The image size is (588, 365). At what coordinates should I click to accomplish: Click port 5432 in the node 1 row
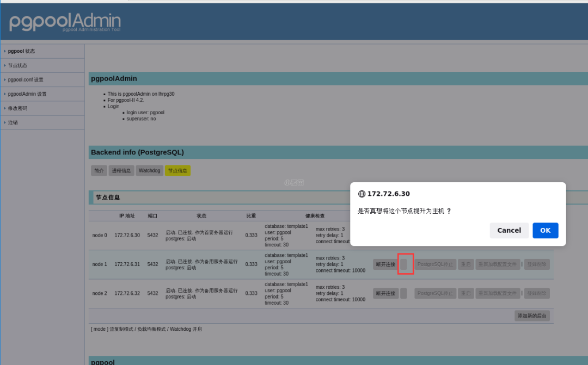pyautogui.click(x=152, y=264)
